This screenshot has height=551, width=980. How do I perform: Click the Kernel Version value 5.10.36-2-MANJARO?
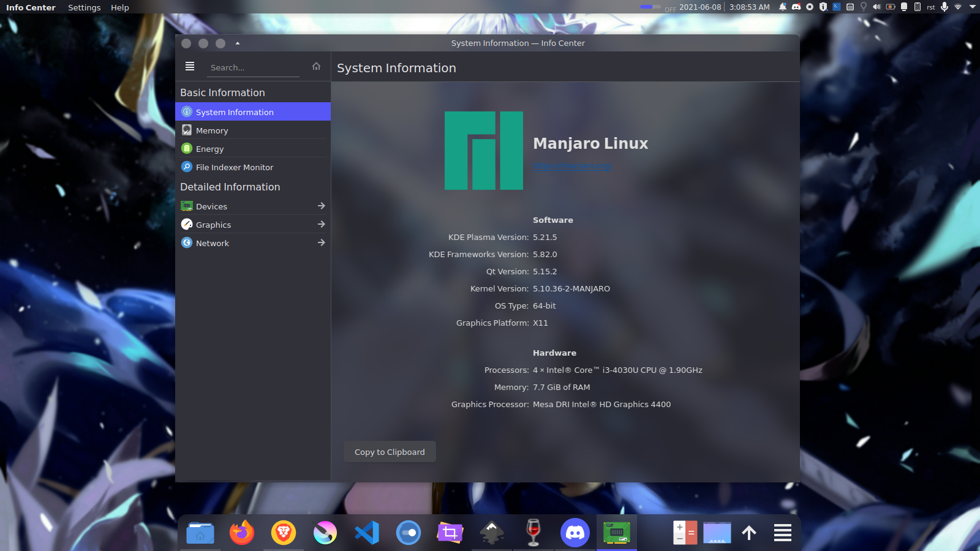tap(571, 288)
